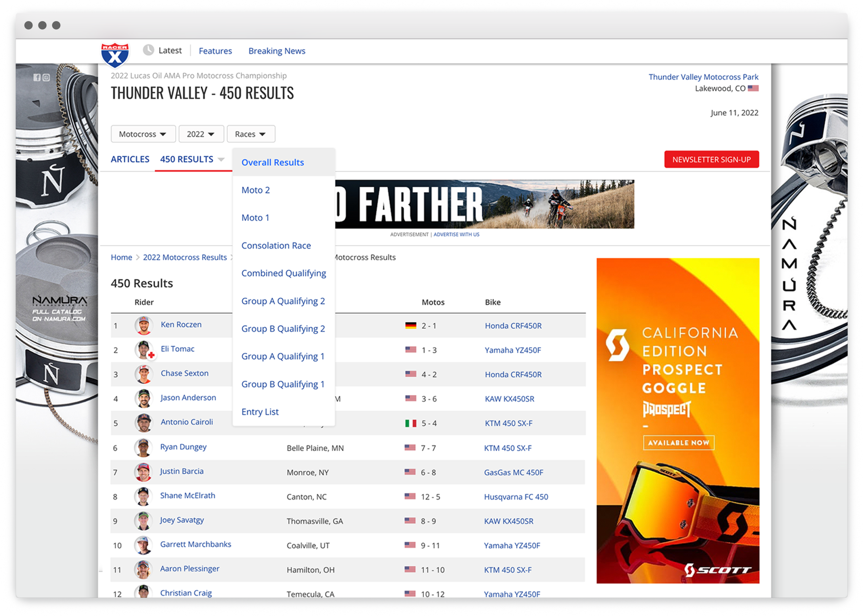Choose Combined Qualifying menu entry
This screenshot has width=863, height=616.
[284, 273]
